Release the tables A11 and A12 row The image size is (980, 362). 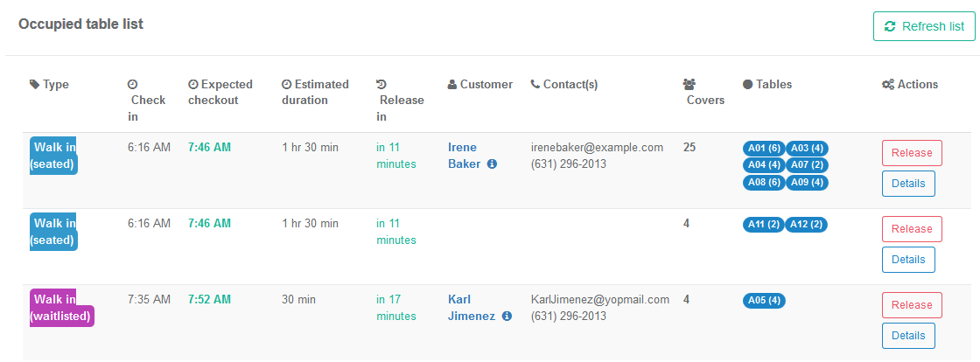pyautogui.click(x=912, y=229)
